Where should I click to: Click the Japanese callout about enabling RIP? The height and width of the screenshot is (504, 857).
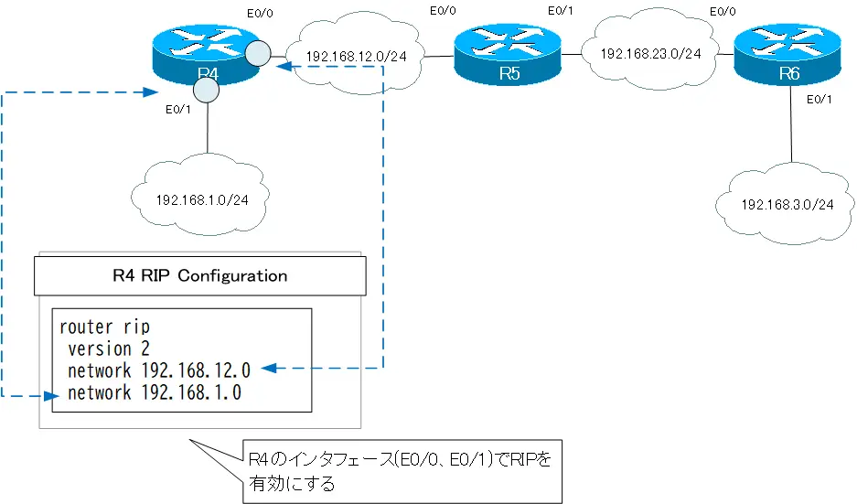coord(402,471)
